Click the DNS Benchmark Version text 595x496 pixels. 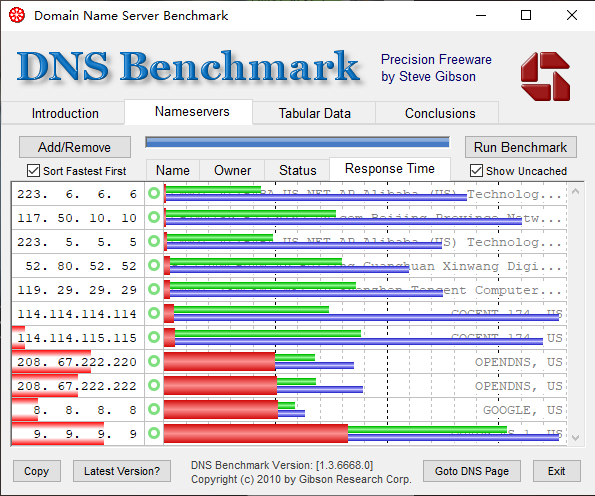point(282,465)
